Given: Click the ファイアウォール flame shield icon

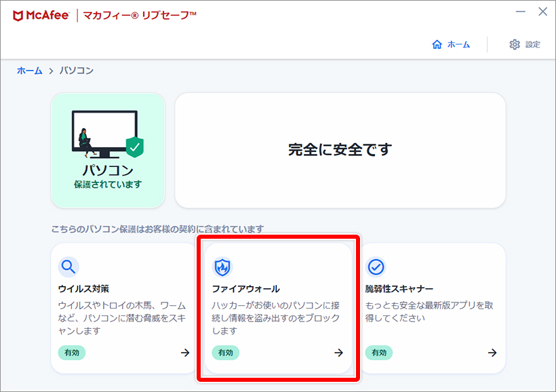Looking at the screenshot, I should [222, 267].
